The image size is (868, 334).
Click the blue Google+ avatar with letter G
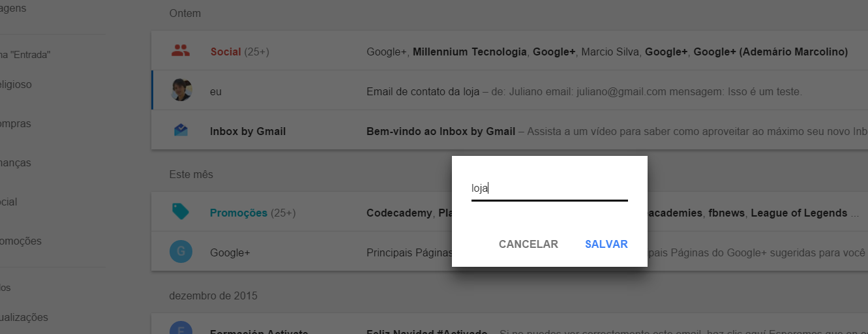tap(181, 251)
